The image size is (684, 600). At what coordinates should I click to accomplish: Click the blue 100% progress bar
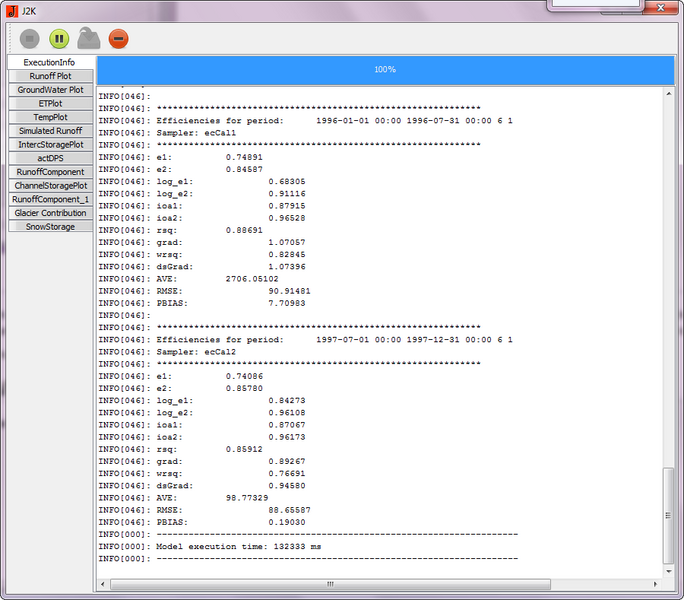point(384,69)
